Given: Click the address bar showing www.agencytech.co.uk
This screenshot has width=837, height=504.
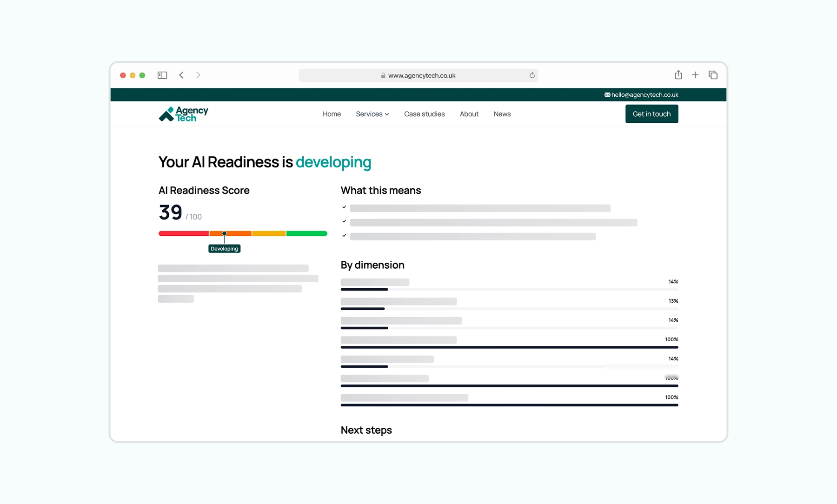Looking at the screenshot, I should coord(418,75).
